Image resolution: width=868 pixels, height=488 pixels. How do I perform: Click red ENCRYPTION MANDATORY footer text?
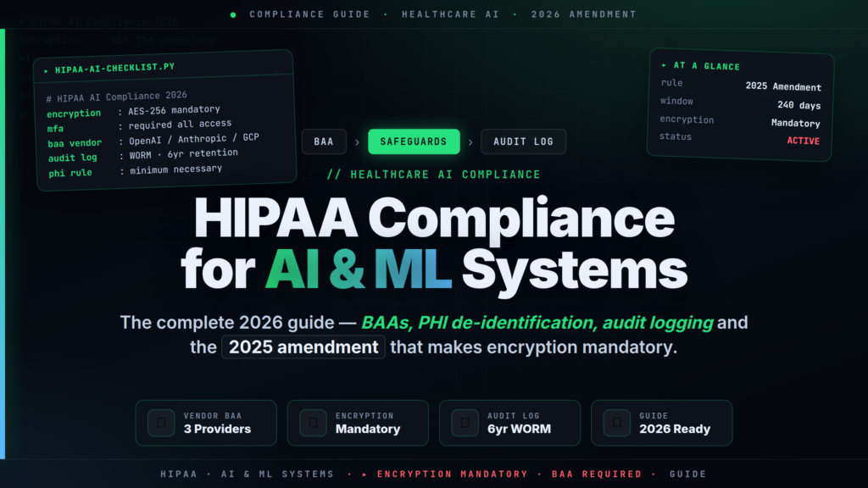453,474
